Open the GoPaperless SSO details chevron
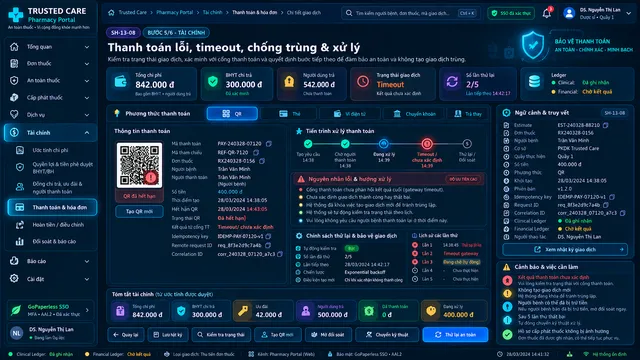This screenshot has width=640, height=360. coord(87,310)
